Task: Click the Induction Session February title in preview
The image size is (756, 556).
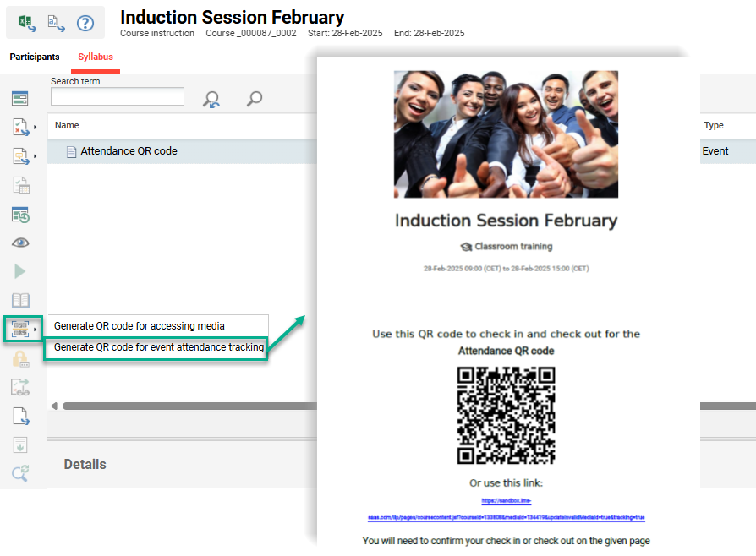Action: (x=506, y=221)
